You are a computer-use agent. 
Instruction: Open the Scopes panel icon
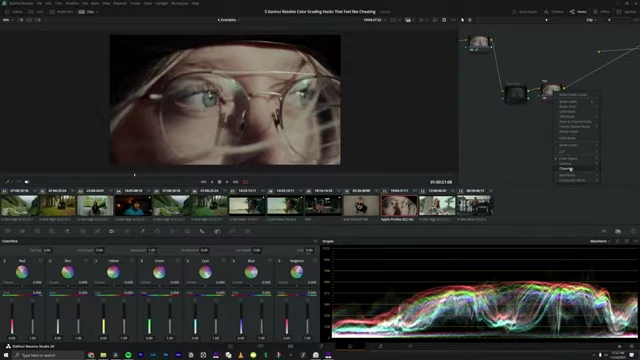coord(618,231)
